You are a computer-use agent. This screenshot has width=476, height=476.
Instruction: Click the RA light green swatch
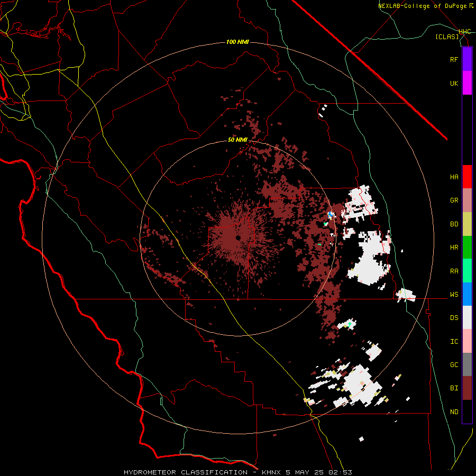(467, 271)
